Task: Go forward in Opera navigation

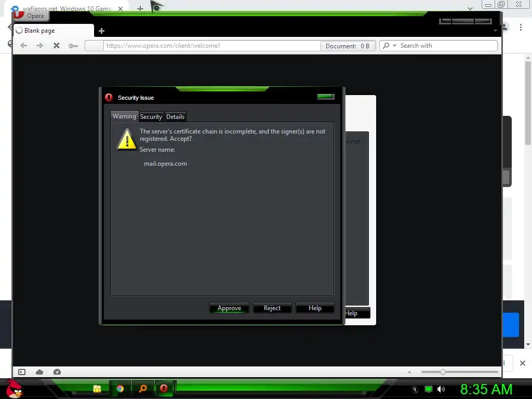Action: click(39, 46)
